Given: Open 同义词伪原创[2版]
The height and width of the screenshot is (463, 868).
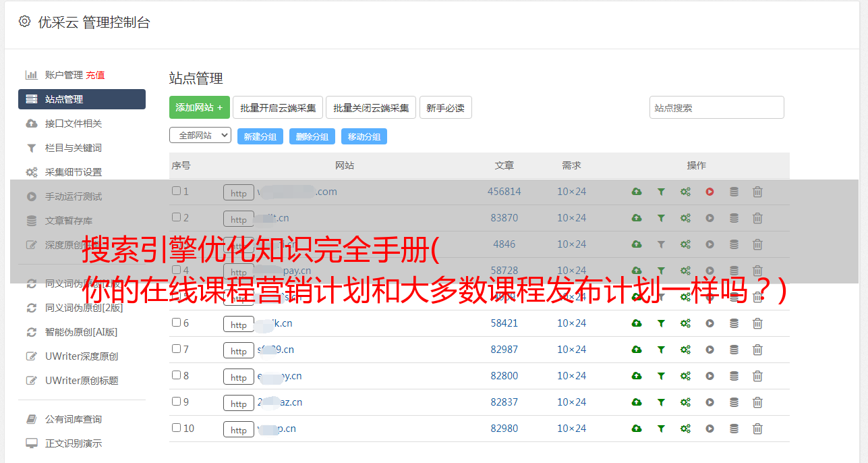Looking at the screenshot, I should point(84,308).
